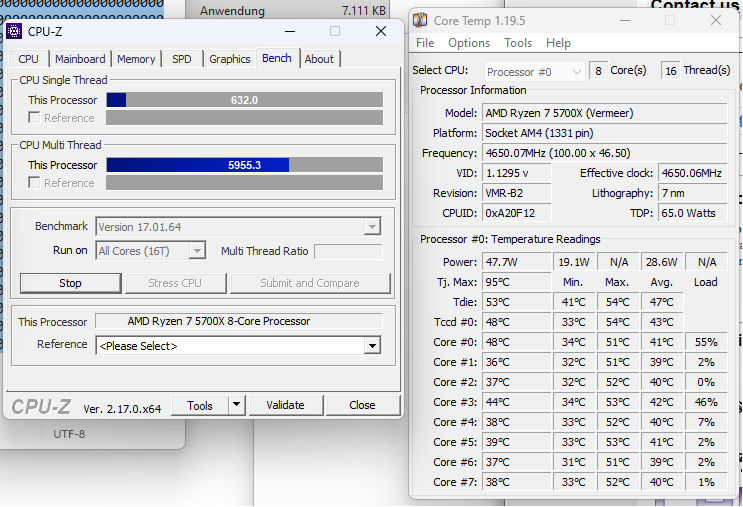Open Core Temp Help menu

pyautogui.click(x=558, y=43)
